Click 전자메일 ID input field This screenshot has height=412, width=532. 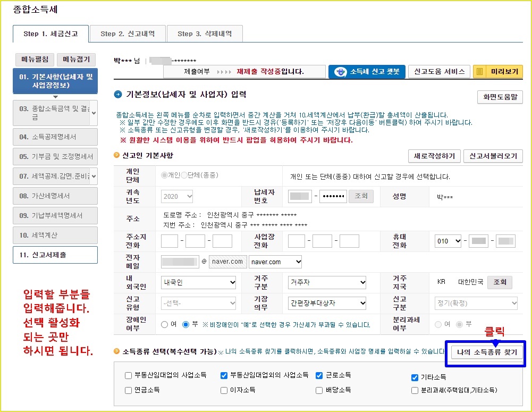(180, 262)
